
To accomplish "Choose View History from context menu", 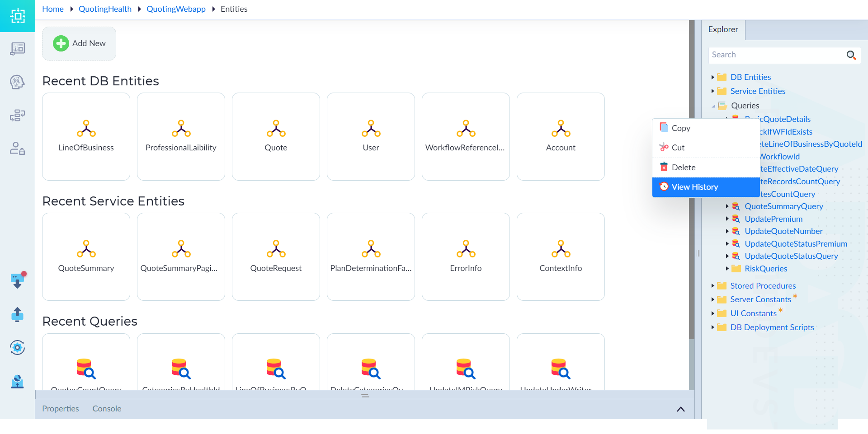I will click(706, 187).
